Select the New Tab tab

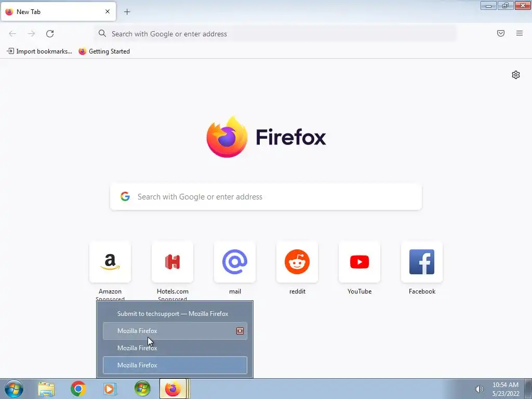58,11
